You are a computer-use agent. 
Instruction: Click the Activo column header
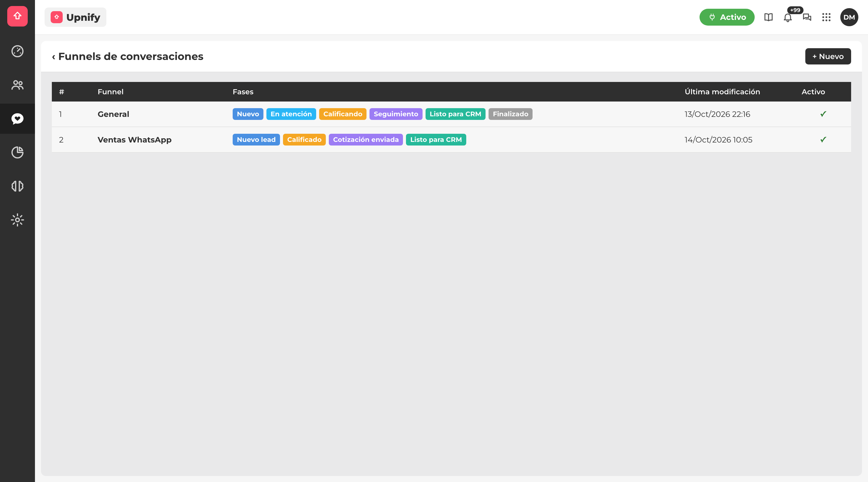813,92
